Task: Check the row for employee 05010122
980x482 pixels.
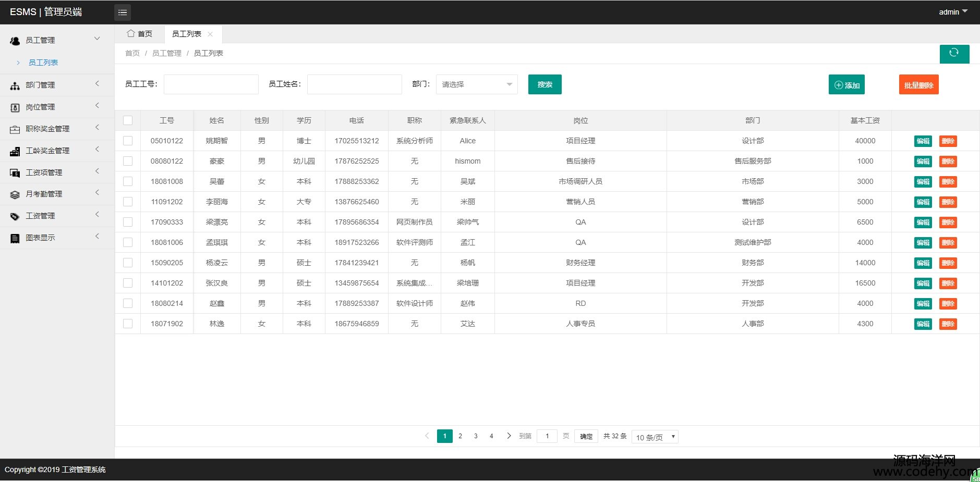Action: [128, 141]
